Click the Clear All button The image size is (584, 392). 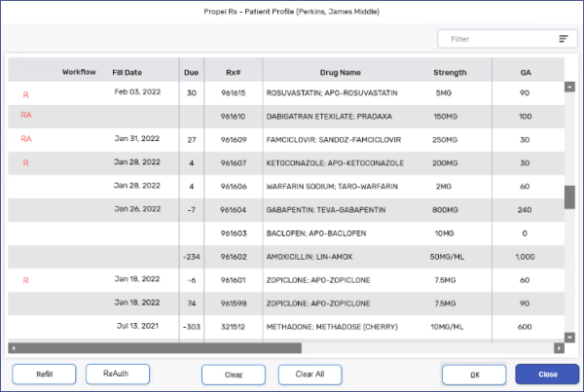tap(310, 374)
